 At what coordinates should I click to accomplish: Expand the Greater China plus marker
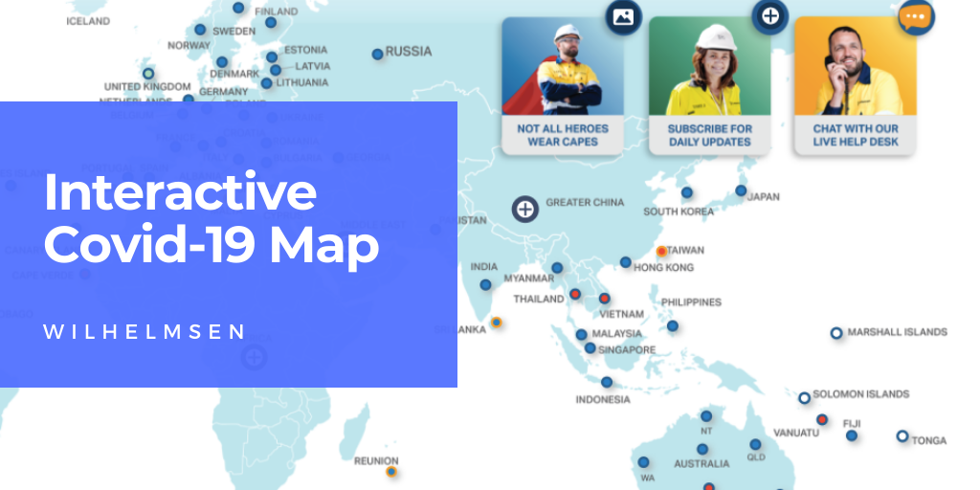[524, 208]
